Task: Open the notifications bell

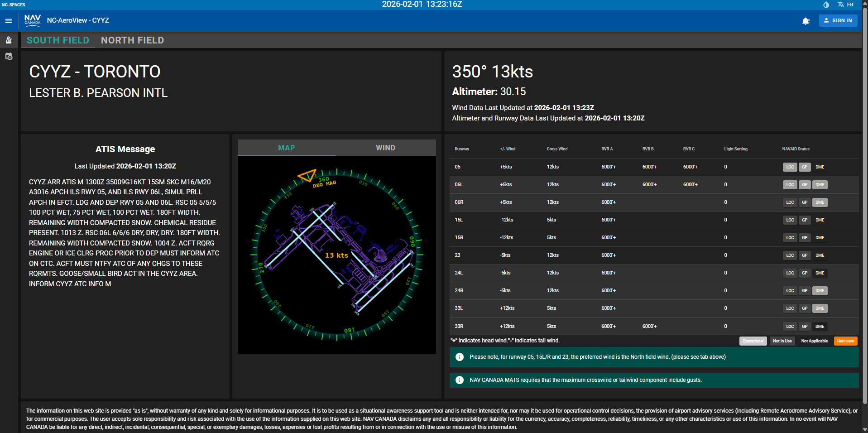Action: click(806, 21)
